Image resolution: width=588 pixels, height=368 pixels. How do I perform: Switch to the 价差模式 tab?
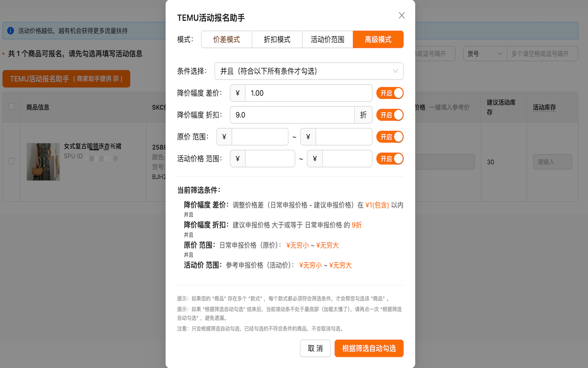point(226,40)
